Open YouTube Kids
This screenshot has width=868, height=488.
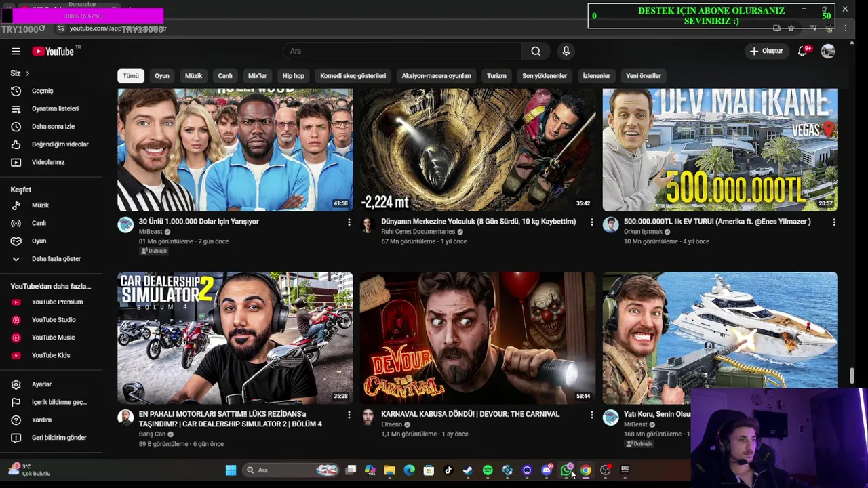[x=52, y=355]
